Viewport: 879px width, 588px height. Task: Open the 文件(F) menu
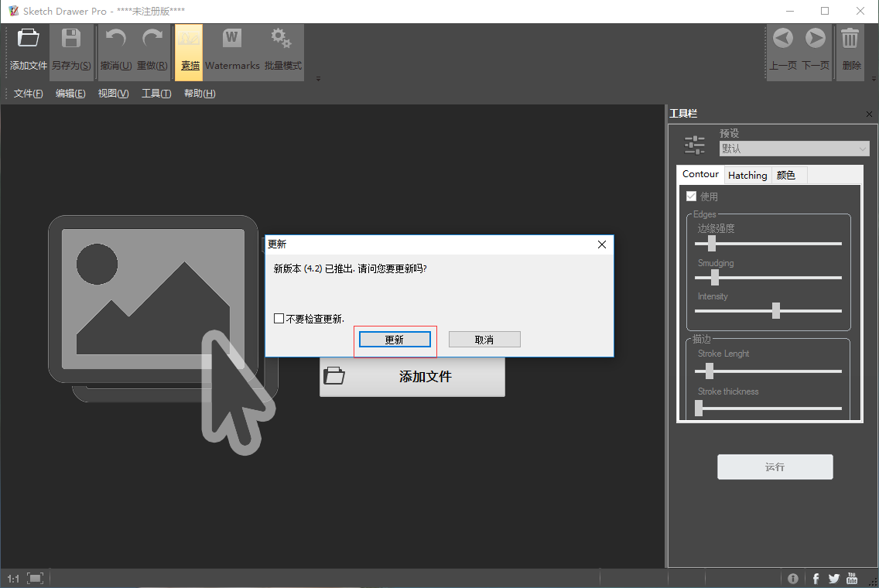tap(29, 94)
